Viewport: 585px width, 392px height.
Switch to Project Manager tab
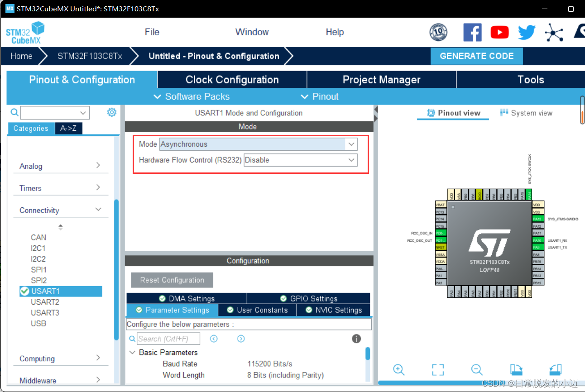[x=382, y=80]
